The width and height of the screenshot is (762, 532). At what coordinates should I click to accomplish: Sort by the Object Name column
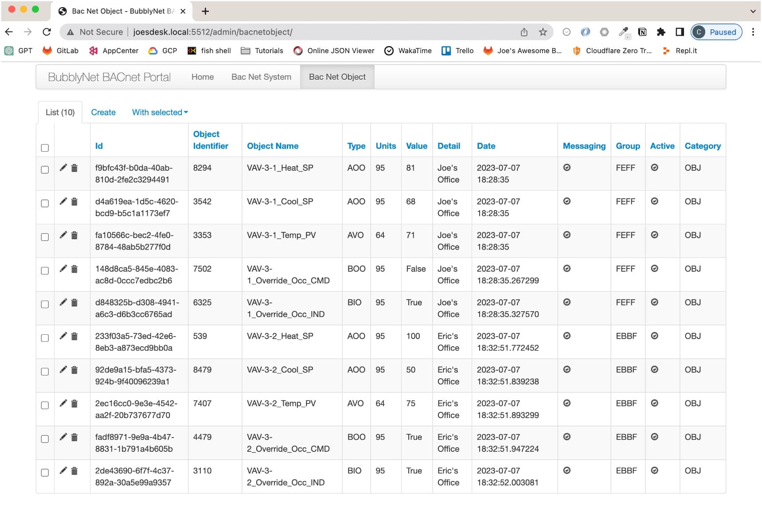click(x=273, y=146)
